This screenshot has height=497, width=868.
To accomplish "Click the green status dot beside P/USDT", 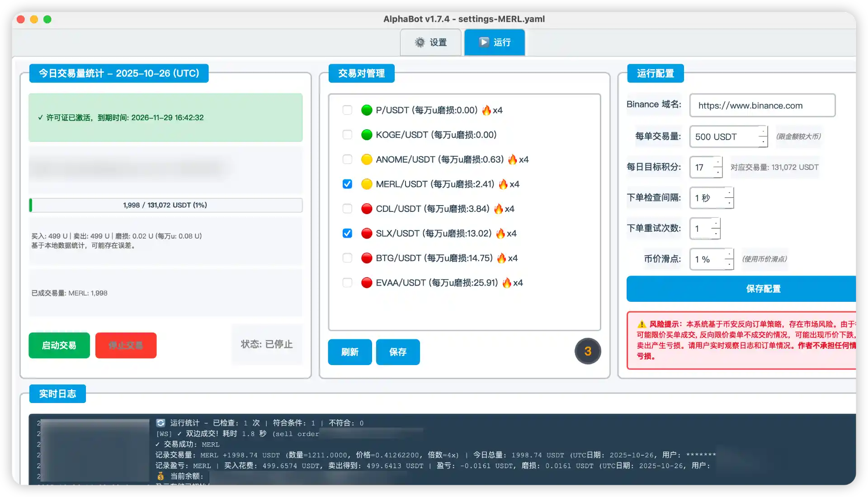I will pos(367,110).
